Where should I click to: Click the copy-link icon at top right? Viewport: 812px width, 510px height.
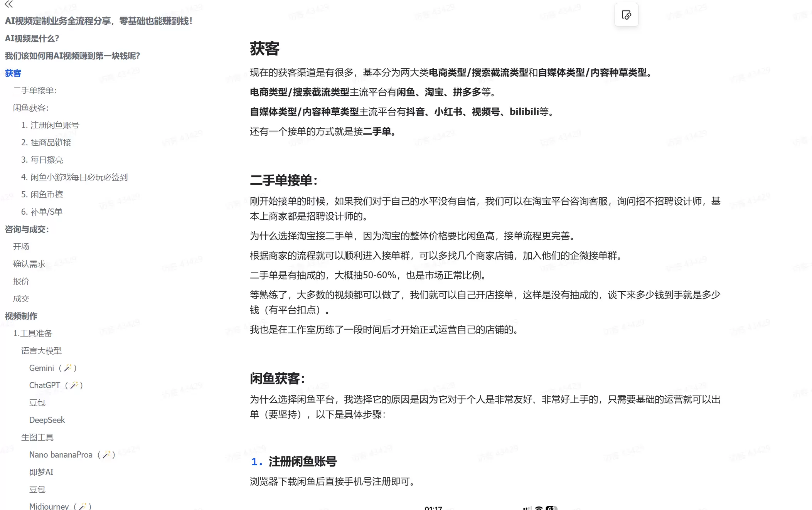pyautogui.click(x=627, y=15)
